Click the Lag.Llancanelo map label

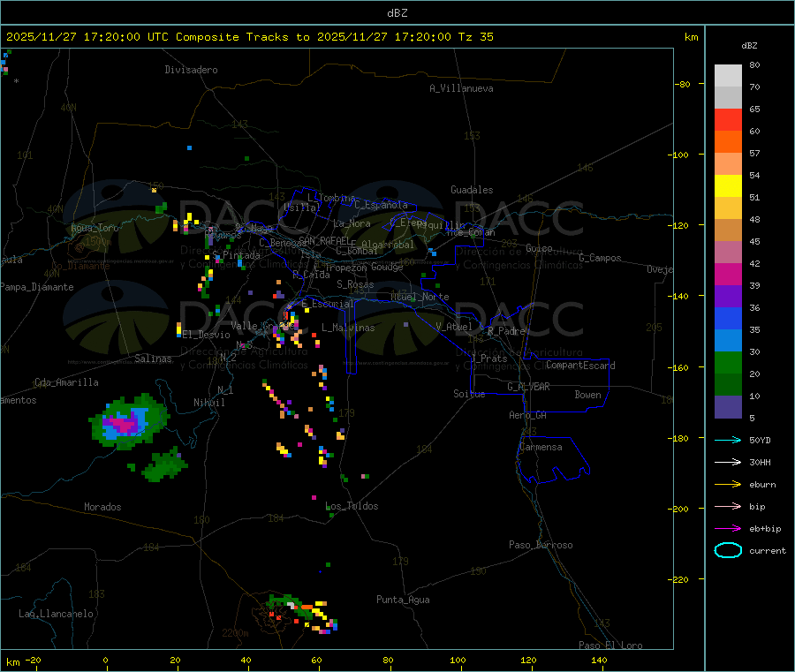click(x=56, y=614)
